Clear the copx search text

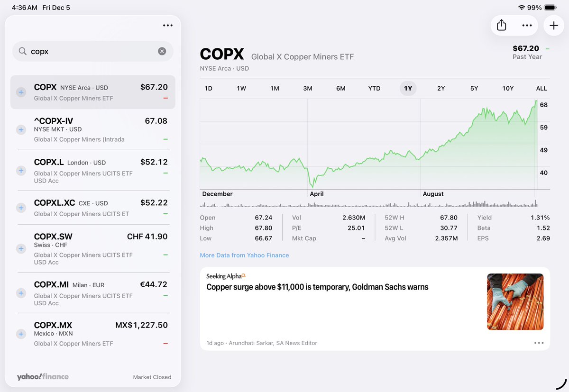(162, 51)
